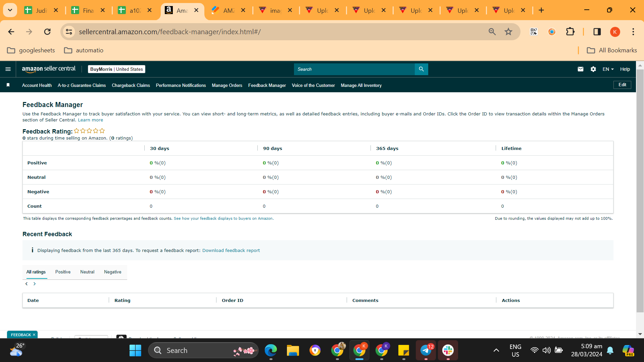Open Manage Orders

click(227, 86)
